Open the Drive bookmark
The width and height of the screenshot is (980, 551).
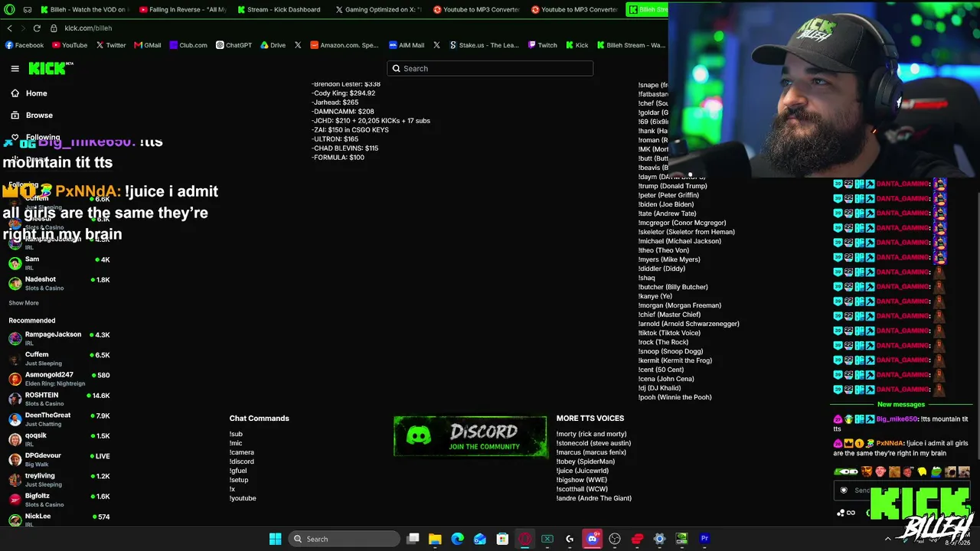[x=273, y=45]
